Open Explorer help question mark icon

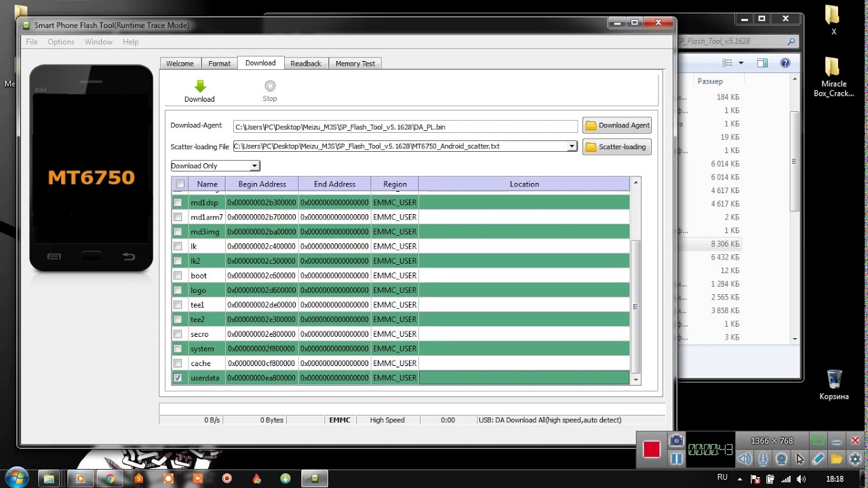(x=785, y=63)
